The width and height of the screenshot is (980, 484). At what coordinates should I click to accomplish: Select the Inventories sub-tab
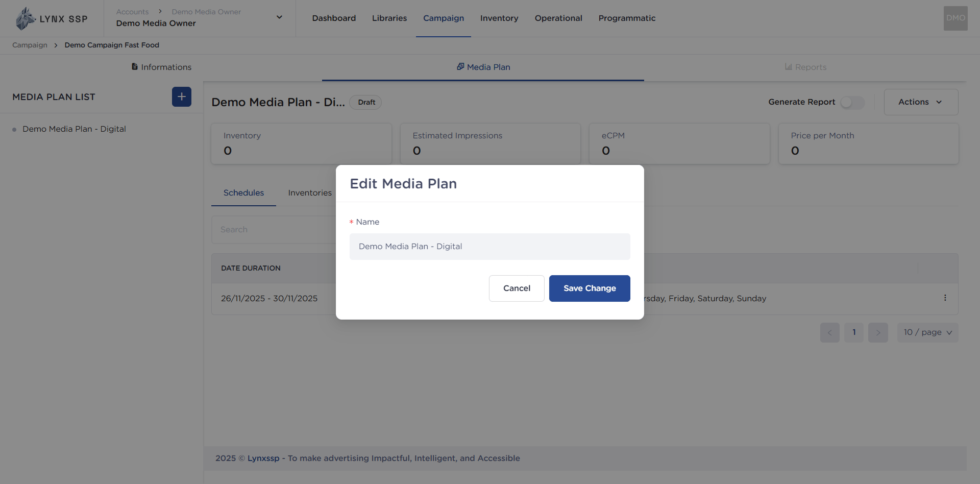(x=310, y=192)
